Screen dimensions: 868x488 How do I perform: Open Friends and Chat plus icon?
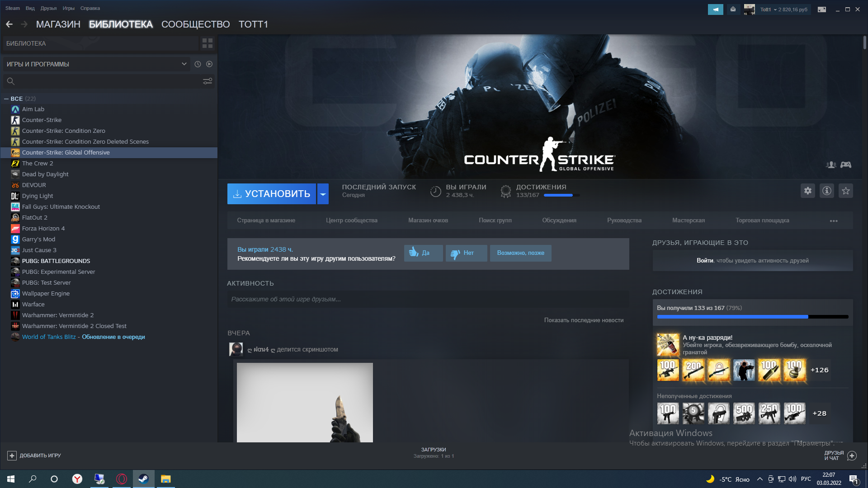pos(852,455)
